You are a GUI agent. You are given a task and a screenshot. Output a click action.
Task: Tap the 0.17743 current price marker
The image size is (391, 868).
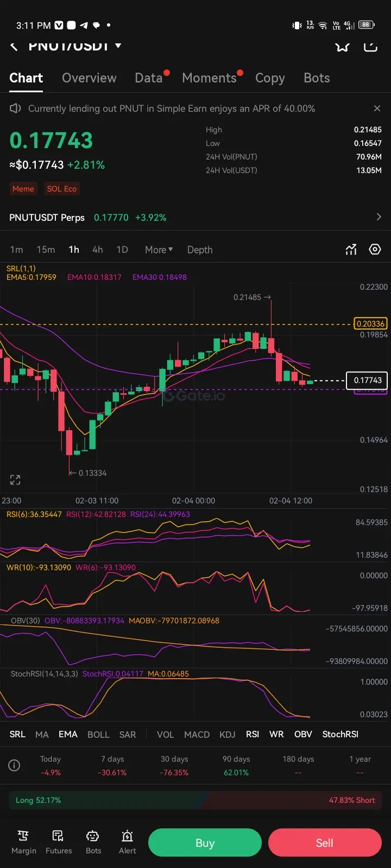point(368,380)
